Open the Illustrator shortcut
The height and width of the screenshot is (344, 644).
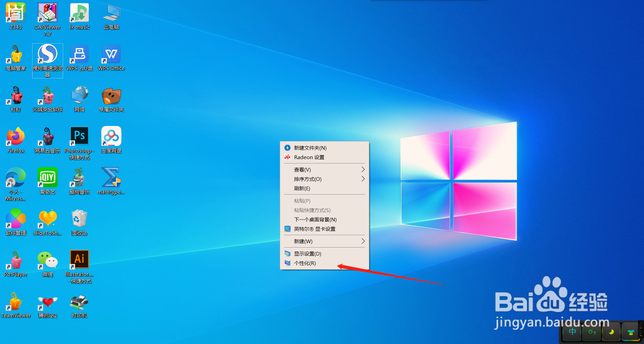click(x=79, y=259)
